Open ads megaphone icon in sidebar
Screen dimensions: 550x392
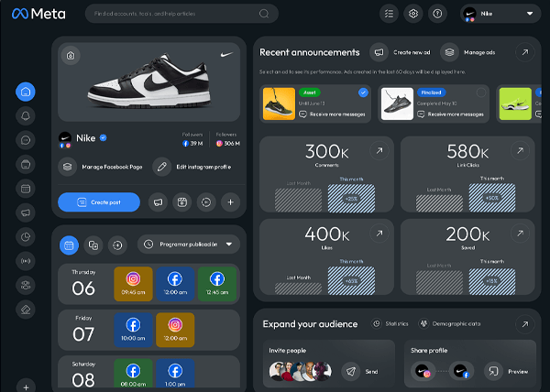26,212
